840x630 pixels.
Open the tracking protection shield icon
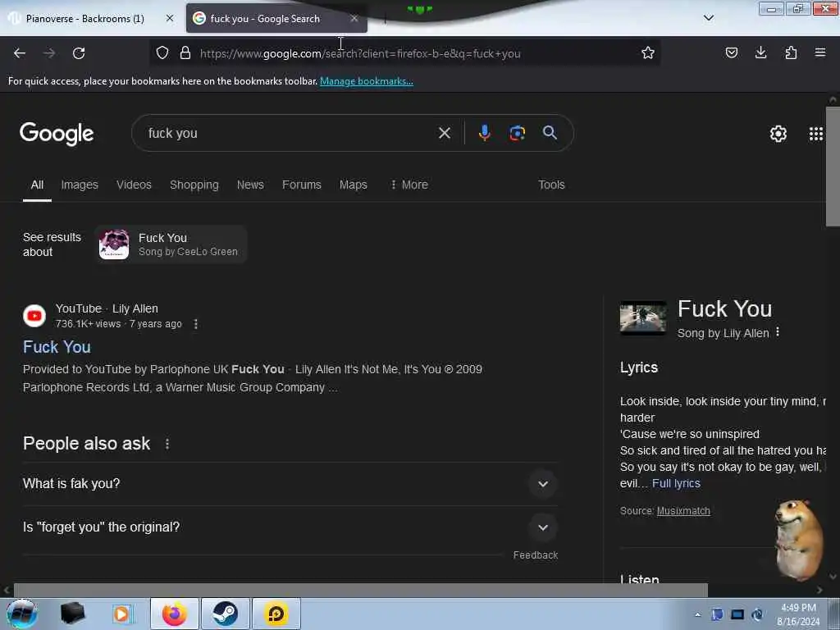click(x=162, y=52)
